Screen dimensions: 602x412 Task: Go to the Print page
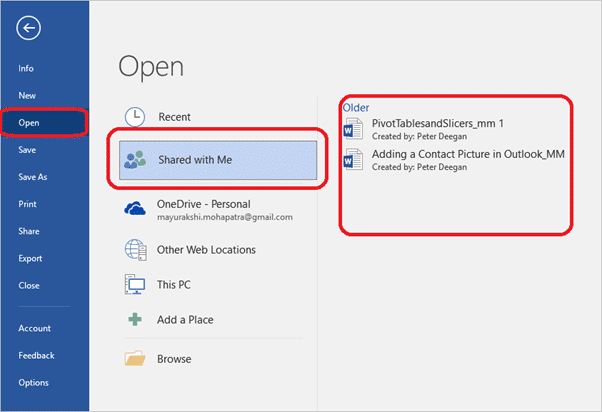(27, 204)
